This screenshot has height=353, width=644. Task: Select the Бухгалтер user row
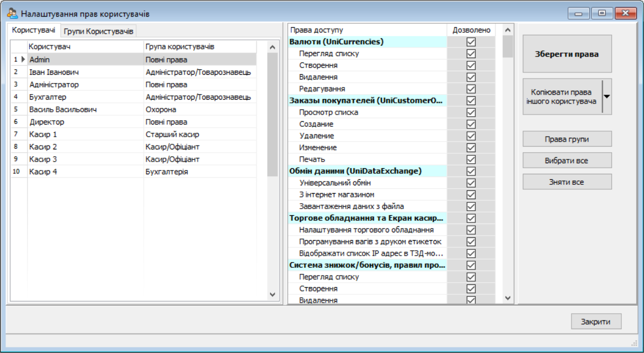point(133,97)
